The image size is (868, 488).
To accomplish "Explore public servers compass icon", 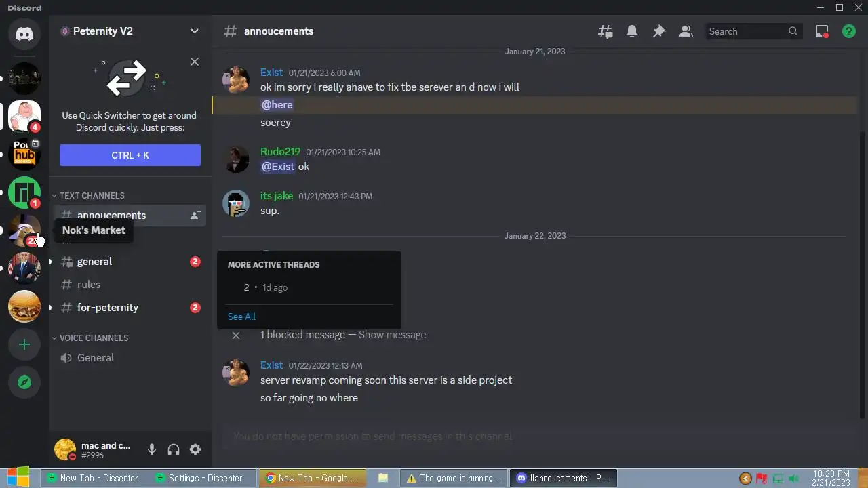I will (x=24, y=382).
